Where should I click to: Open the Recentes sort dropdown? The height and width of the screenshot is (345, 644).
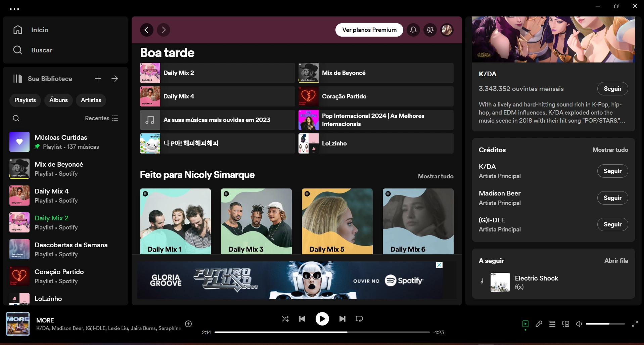[x=101, y=118]
